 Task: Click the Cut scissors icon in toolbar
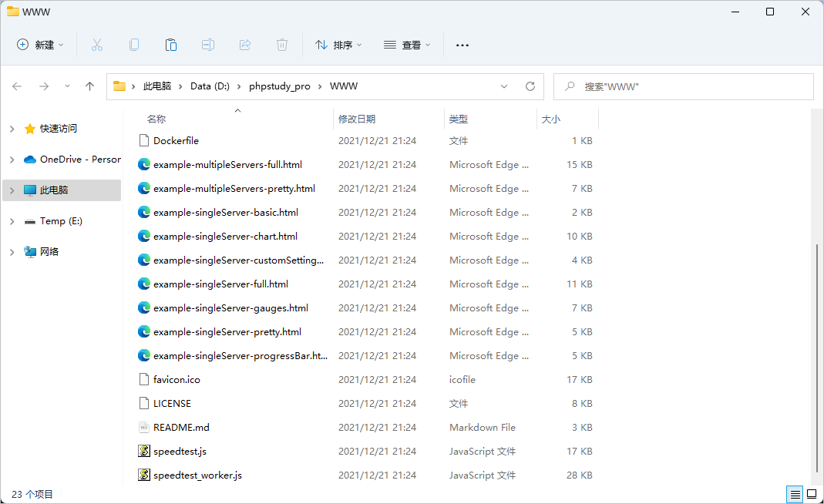click(x=97, y=45)
